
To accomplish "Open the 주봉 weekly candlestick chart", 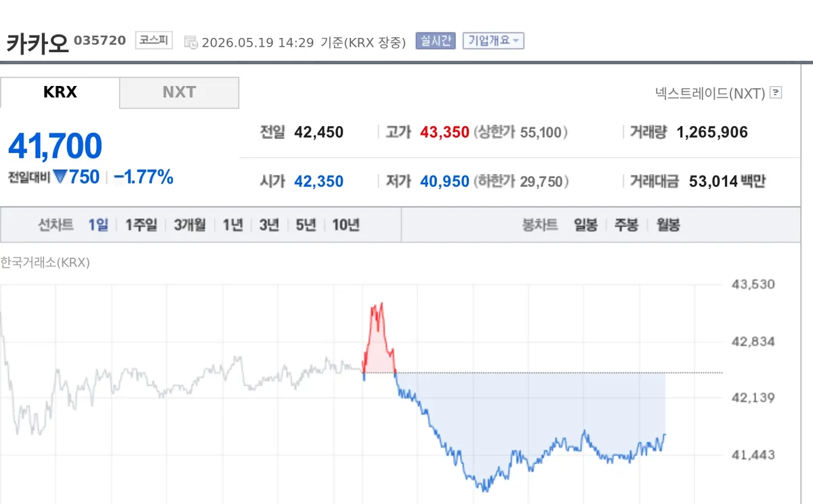I will tap(626, 226).
